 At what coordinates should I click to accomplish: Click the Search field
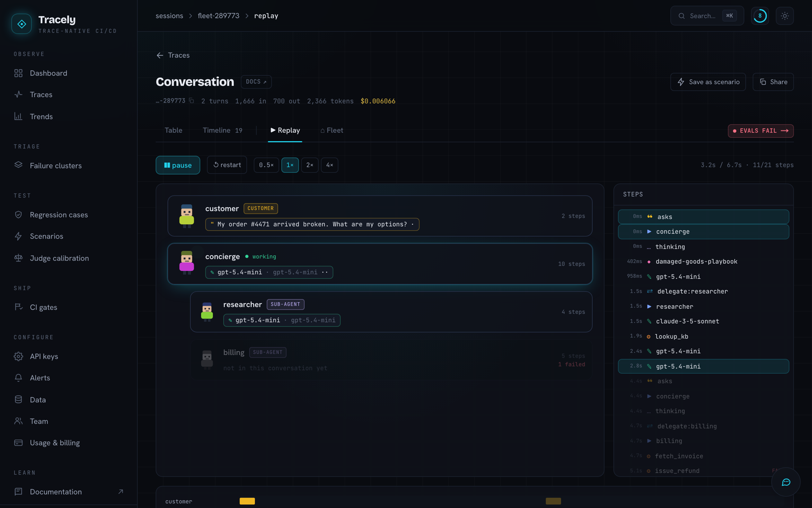coord(707,16)
